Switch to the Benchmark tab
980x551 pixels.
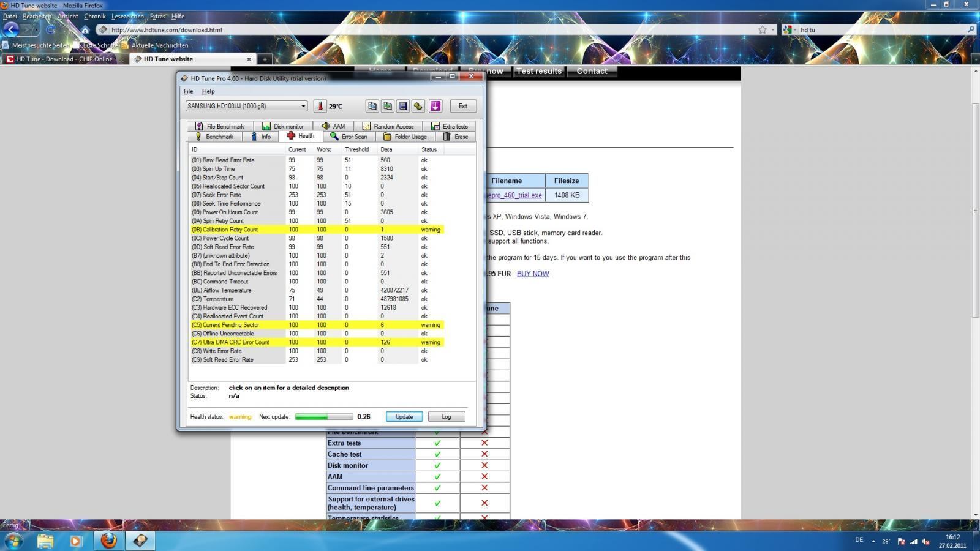pos(214,137)
